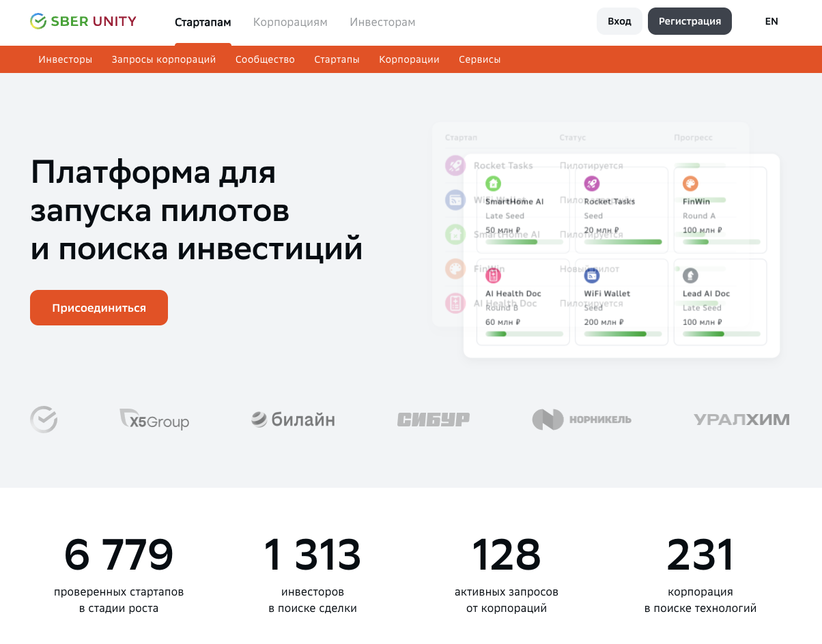Click the X5 Group partner logo
Image resolution: width=822 pixels, height=644 pixels.
click(154, 420)
